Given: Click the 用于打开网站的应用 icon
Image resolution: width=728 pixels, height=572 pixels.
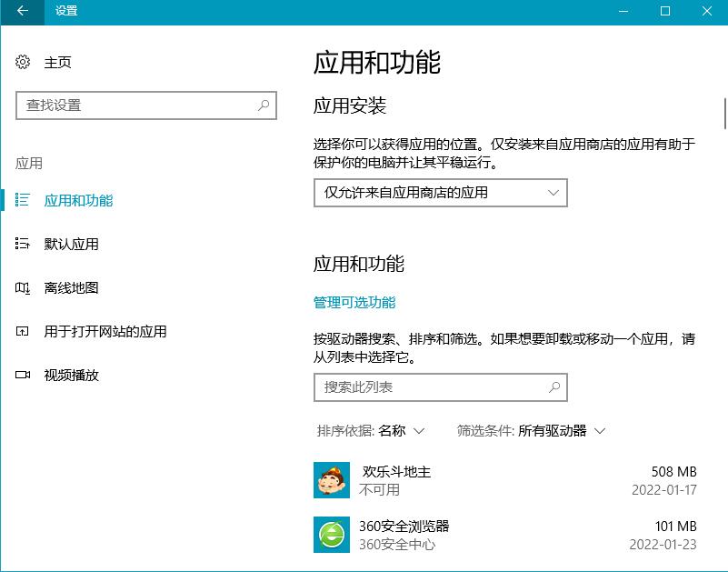Looking at the screenshot, I should (x=23, y=331).
